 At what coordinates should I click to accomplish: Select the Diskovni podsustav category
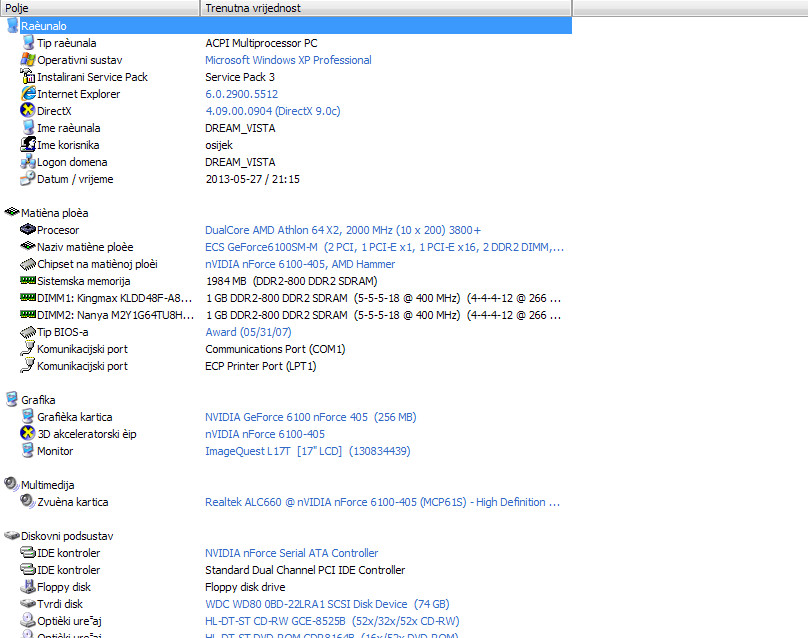point(67,536)
